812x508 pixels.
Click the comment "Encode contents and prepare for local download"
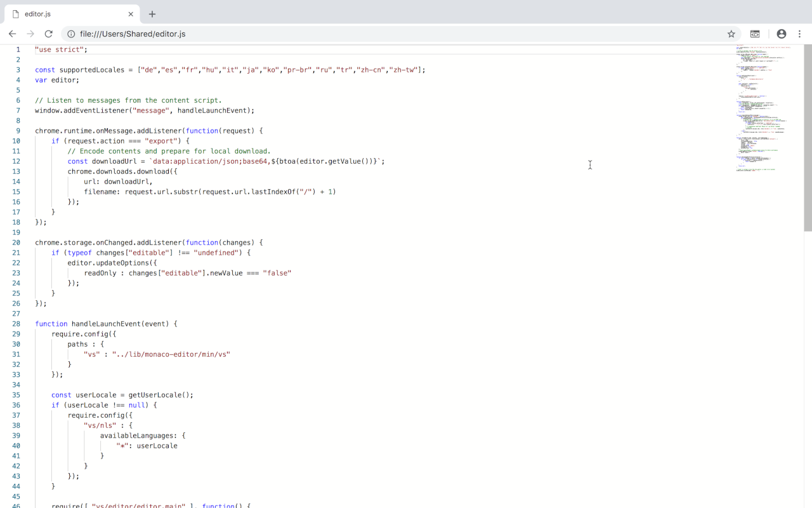[169, 151]
